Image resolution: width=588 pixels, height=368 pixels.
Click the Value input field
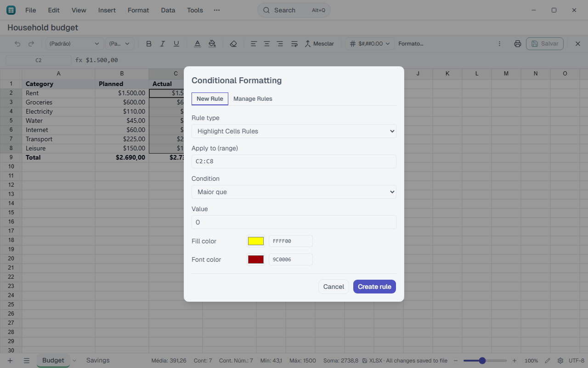294,222
